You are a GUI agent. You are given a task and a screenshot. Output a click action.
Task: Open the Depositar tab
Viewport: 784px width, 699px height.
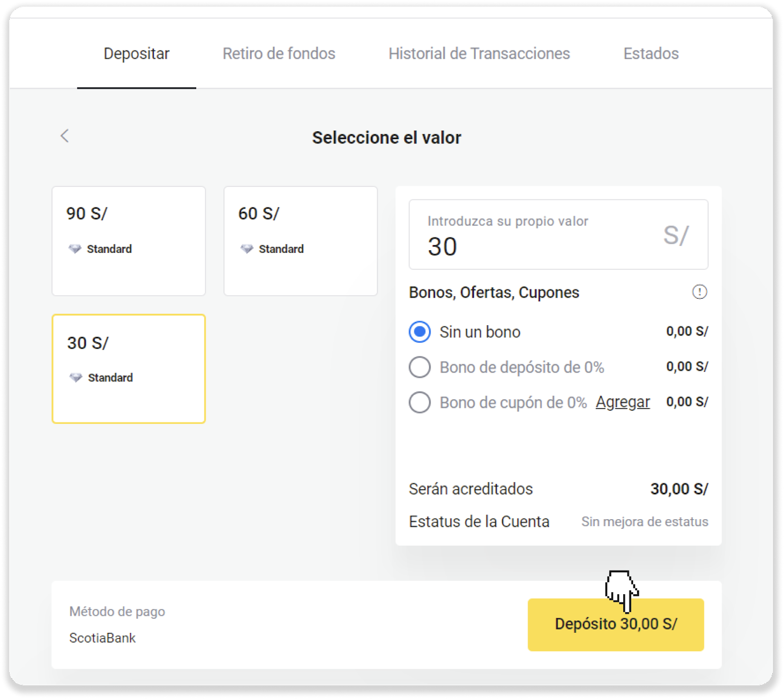pos(136,53)
